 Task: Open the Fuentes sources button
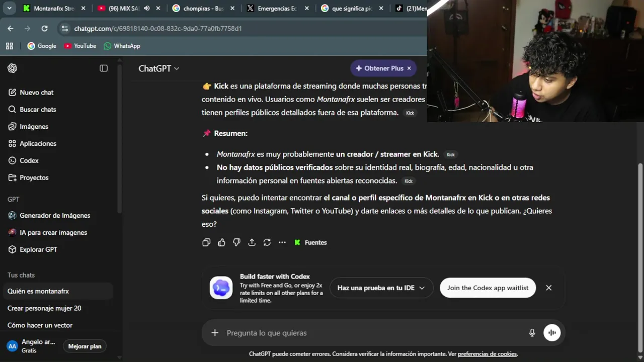point(310,243)
